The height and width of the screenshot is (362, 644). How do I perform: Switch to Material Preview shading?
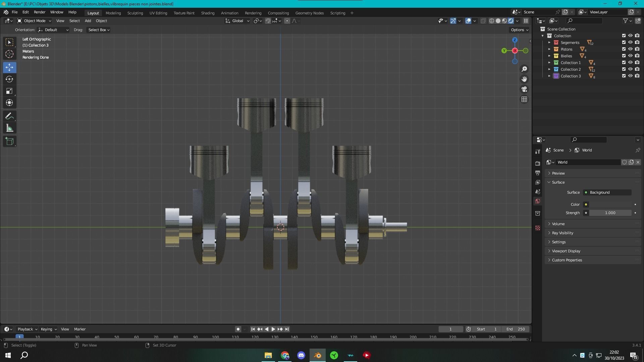pyautogui.click(x=504, y=21)
